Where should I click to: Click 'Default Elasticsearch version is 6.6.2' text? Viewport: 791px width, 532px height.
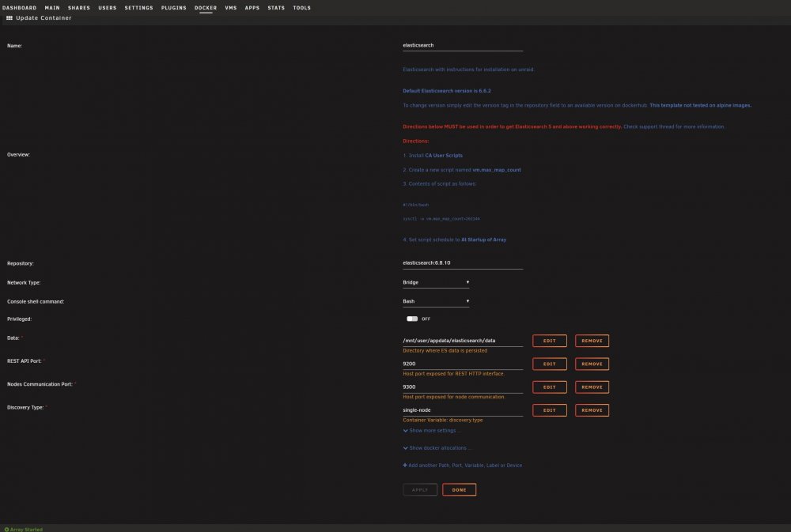pos(446,91)
